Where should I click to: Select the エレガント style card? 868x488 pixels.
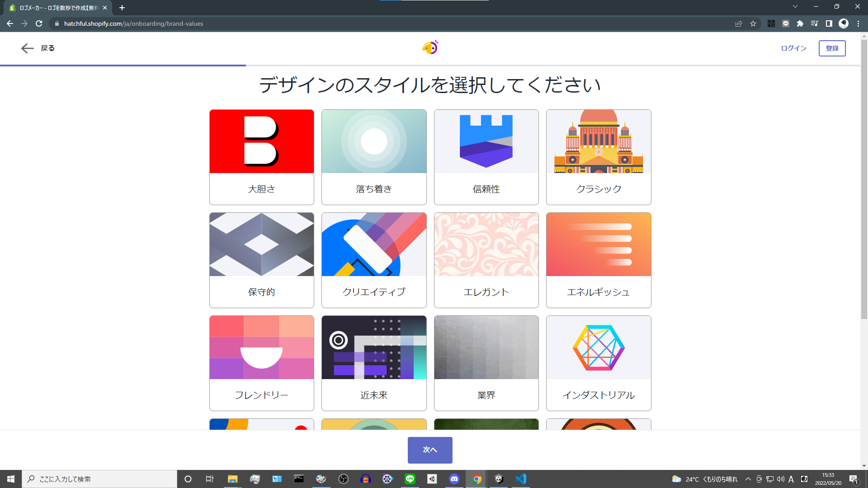(x=486, y=260)
